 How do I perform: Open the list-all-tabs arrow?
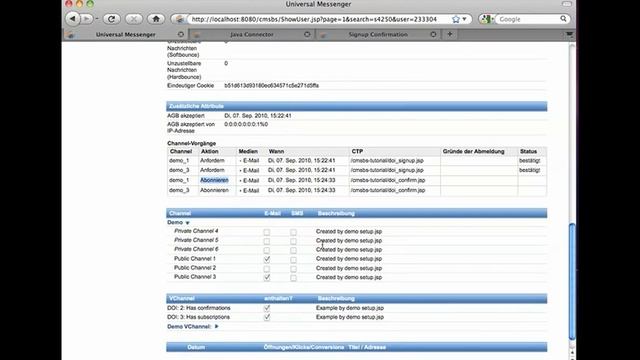pos(569,34)
